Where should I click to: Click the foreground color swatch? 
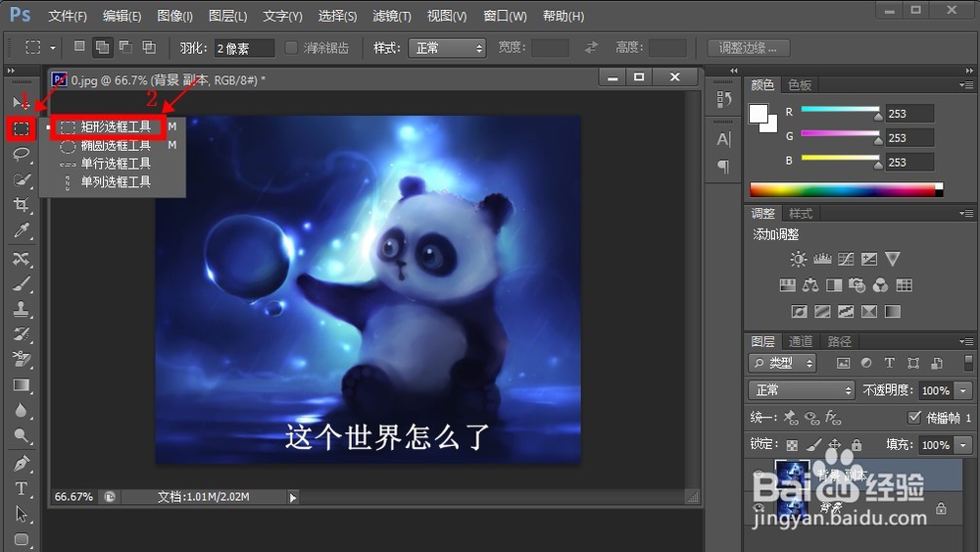[759, 114]
